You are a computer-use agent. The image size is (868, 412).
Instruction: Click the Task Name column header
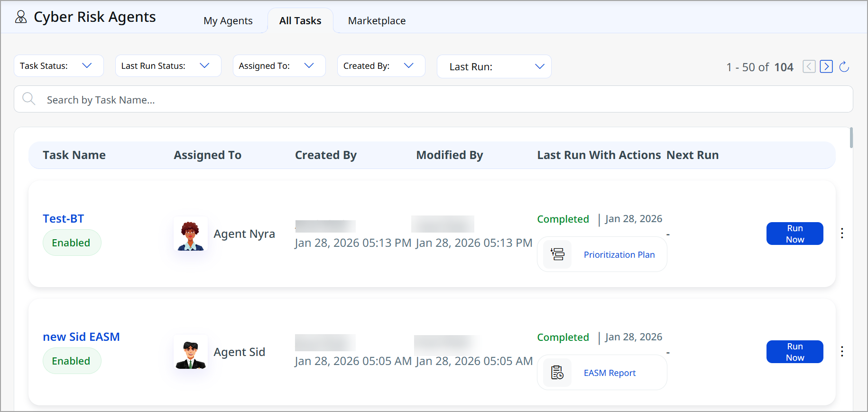[74, 155]
